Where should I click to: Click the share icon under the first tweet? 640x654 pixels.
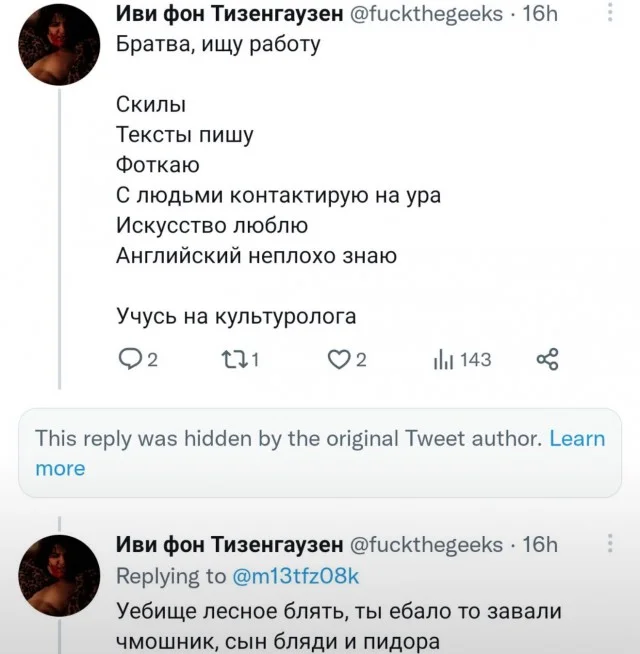click(548, 360)
